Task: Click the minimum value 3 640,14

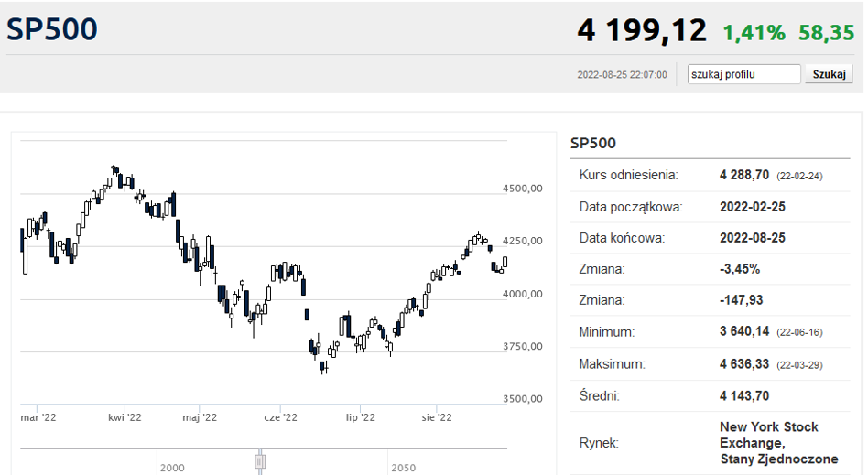Action: click(x=744, y=331)
